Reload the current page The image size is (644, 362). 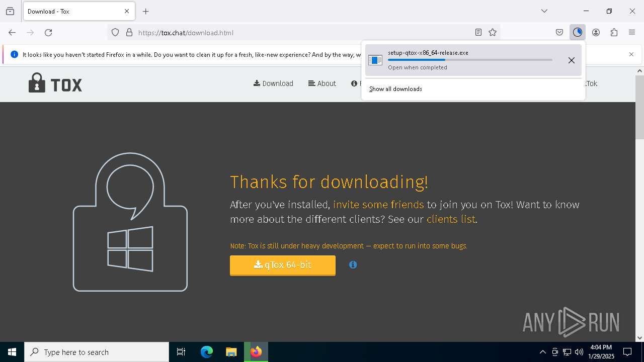pos(48,33)
